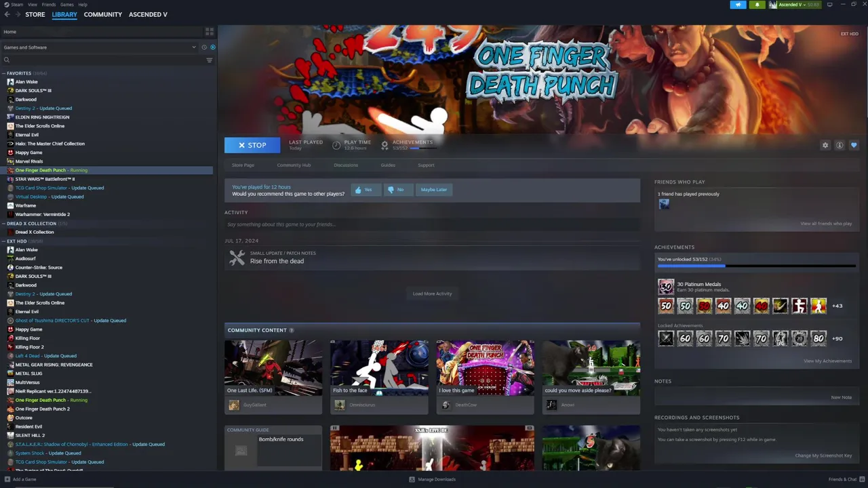Open the Games menu

click(67, 5)
